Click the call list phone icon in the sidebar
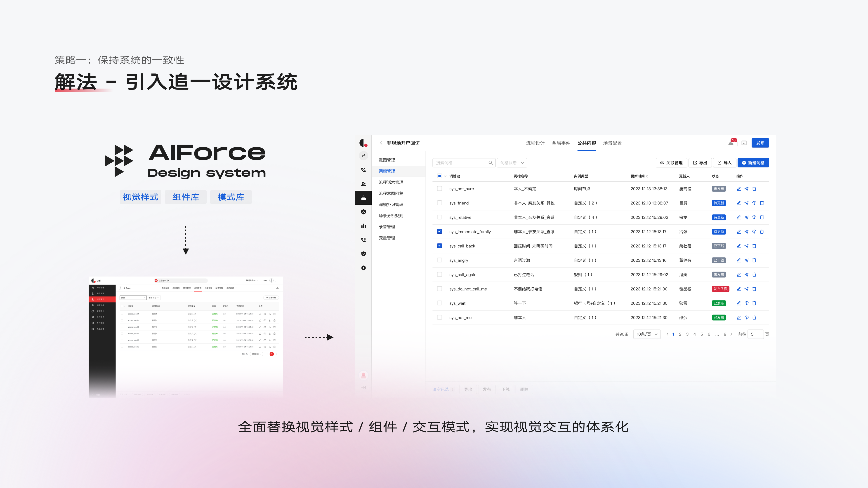Image resolution: width=868 pixels, height=488 pixels. pyautogui.click(x=363, y=240)
